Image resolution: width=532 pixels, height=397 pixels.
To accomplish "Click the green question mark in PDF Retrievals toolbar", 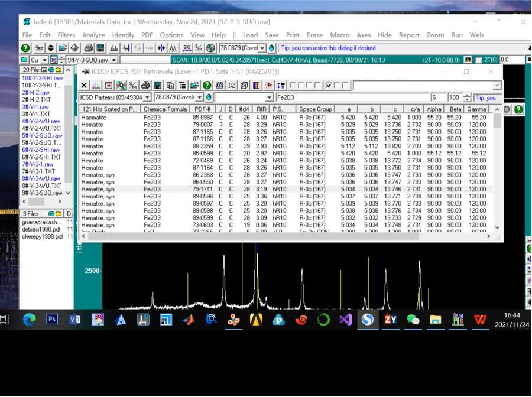I will coord(207,86).
